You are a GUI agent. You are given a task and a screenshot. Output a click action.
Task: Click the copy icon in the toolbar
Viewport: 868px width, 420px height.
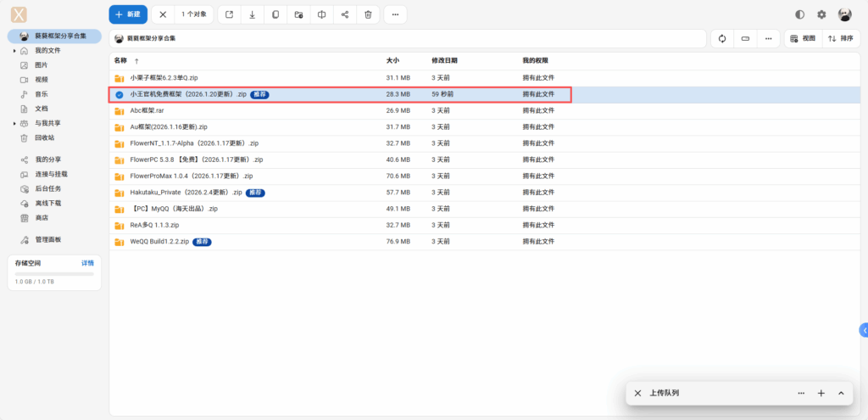[275, 14]
